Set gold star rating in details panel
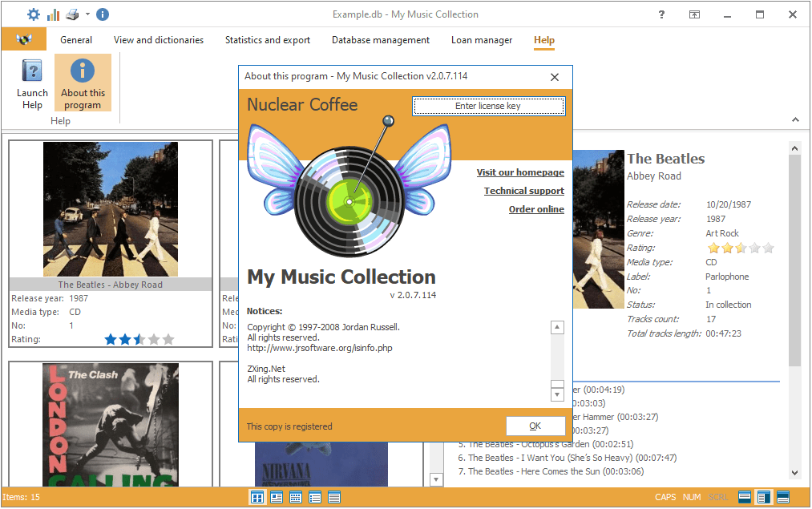This screenshot has width=812, height=509. 741,248
